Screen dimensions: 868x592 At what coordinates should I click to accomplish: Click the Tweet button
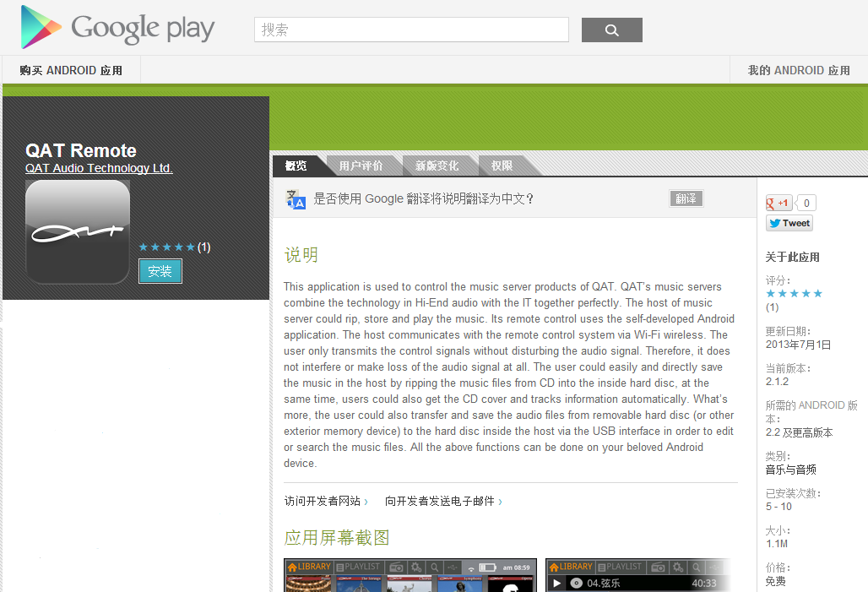click(x=789, y=223)
